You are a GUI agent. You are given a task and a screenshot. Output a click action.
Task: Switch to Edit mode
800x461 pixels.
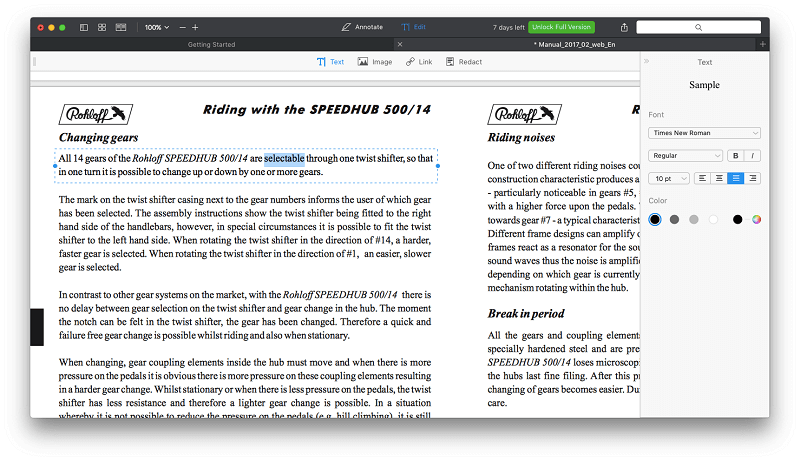[413, 27]
